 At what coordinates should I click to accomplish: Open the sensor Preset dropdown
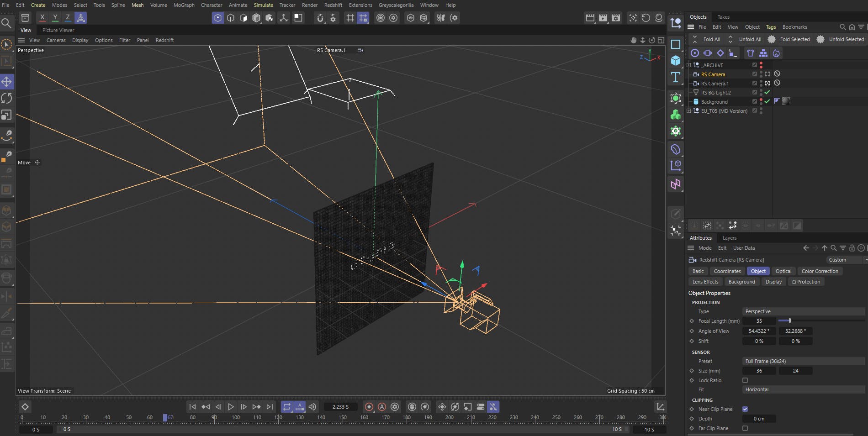click(803, 361)
